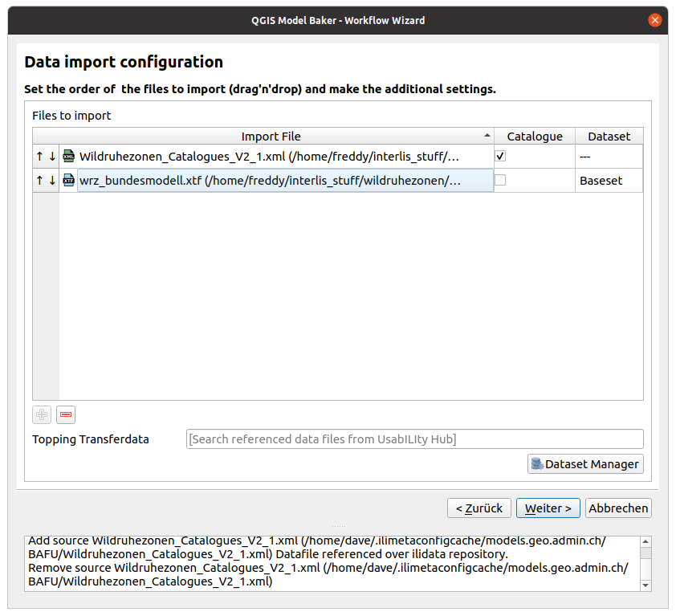This screenshot has height=616, width=676.
Task: Click the Dataset column header
Action: 609,137
